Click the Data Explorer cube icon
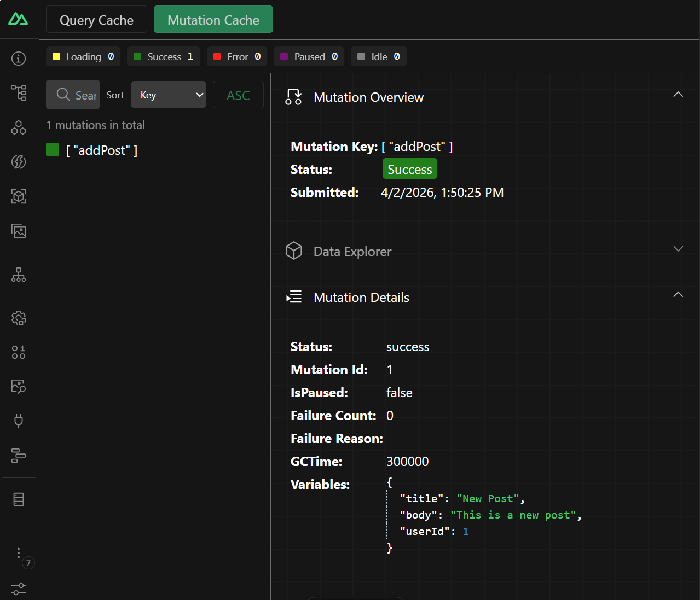700x600 pixels. click(x=294, y=251)
